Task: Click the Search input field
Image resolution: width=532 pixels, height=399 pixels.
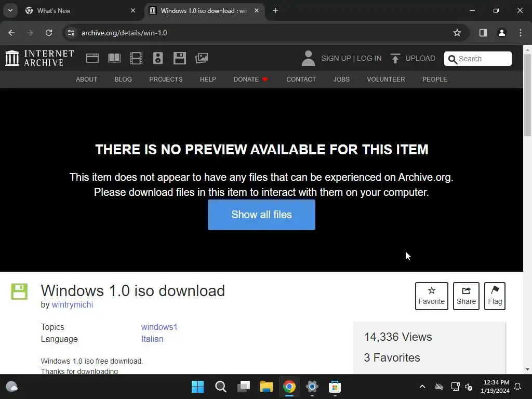Action: coord(478,59)
